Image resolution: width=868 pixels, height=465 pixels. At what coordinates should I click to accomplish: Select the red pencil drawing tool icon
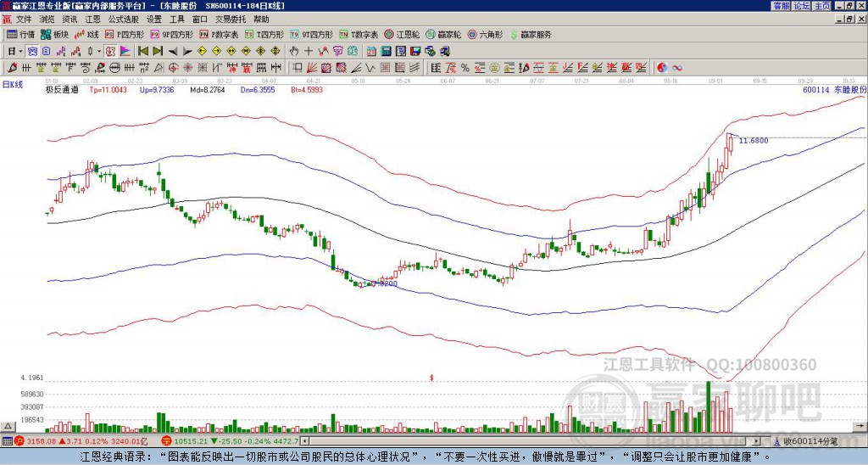tap(12, 68)
